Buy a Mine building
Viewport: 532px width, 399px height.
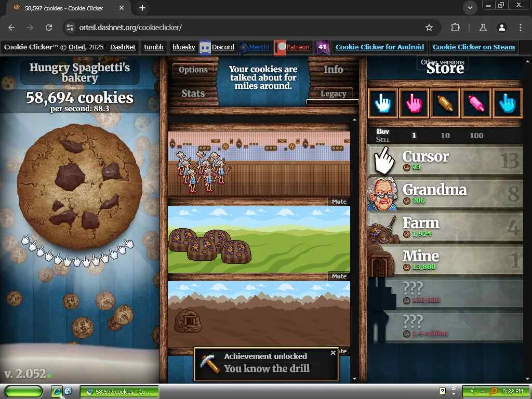click(x=445, y=260)
